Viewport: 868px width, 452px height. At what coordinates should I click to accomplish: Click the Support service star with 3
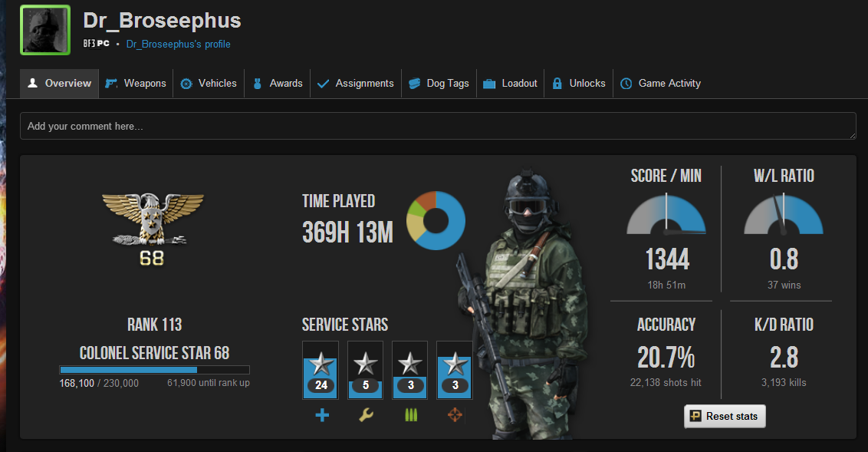tap(410, 370)
